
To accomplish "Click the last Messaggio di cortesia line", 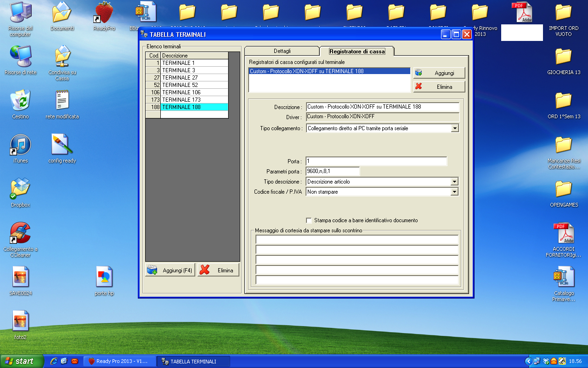I will point(357,280).
